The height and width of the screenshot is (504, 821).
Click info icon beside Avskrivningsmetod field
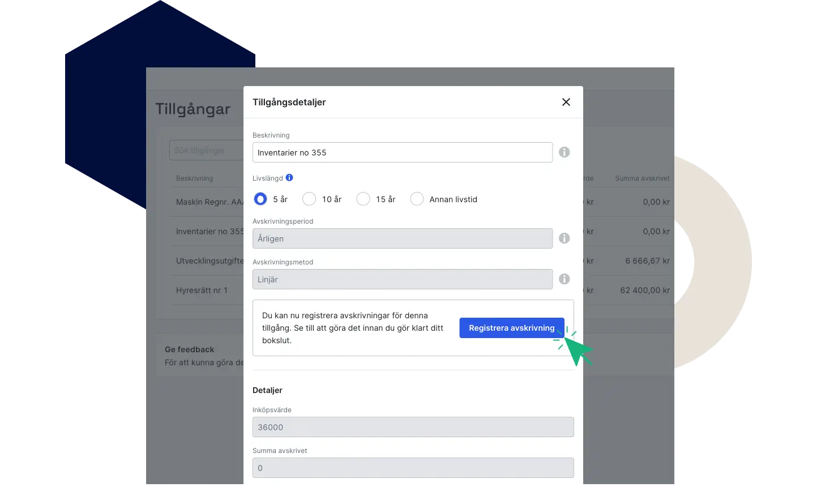tap(564, 279)
